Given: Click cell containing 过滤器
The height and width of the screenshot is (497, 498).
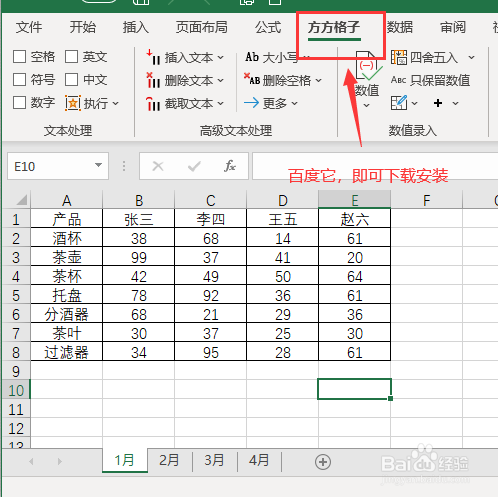Looking at the screenshot, I should (x=67, y=352).
